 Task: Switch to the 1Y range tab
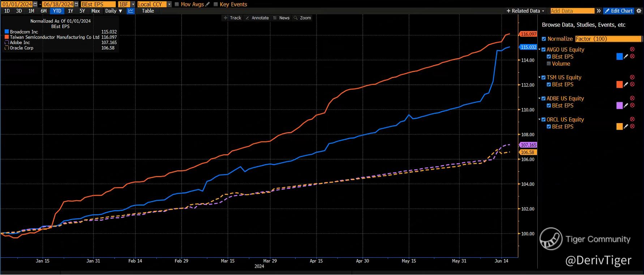70,11
